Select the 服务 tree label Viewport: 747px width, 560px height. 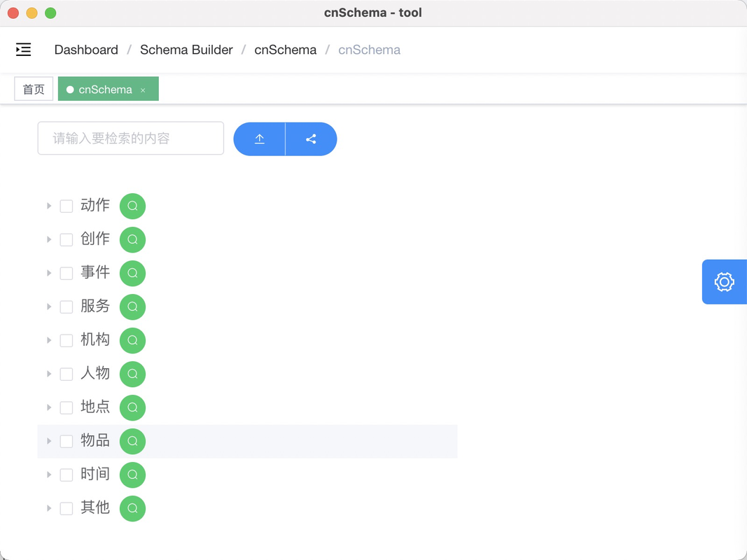[95, 306]
